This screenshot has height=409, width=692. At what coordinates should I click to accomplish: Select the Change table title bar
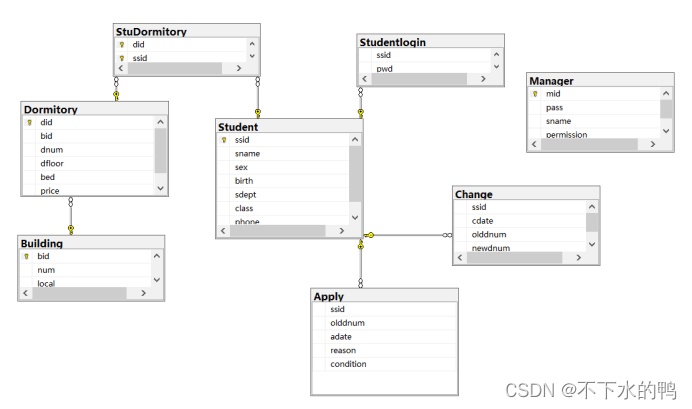coord(526,194)
